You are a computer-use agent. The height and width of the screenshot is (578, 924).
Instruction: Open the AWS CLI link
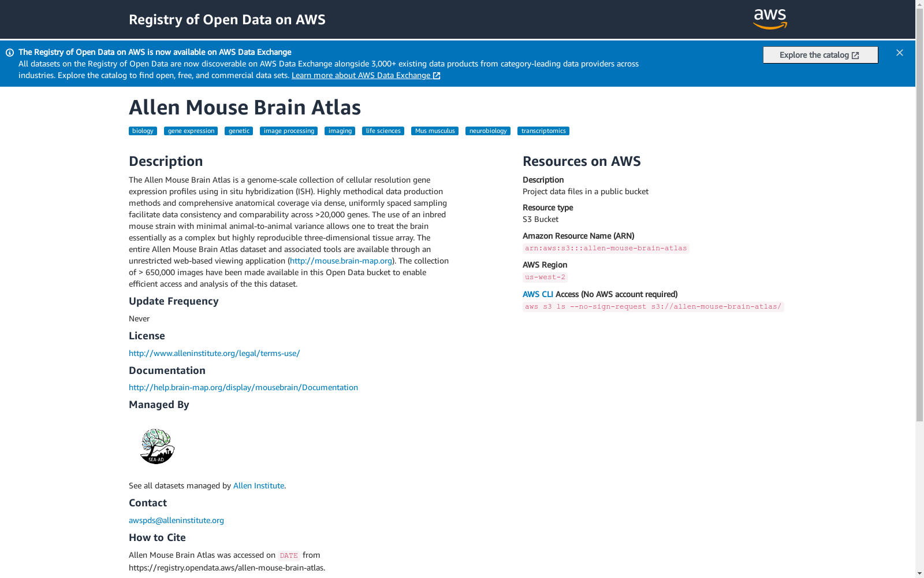tap(538, 294)
